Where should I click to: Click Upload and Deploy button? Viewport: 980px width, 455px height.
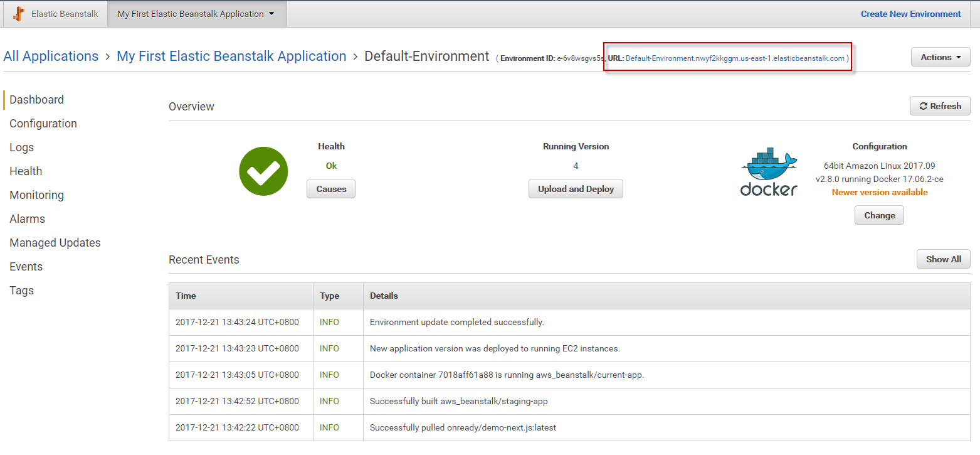[576, 189]
